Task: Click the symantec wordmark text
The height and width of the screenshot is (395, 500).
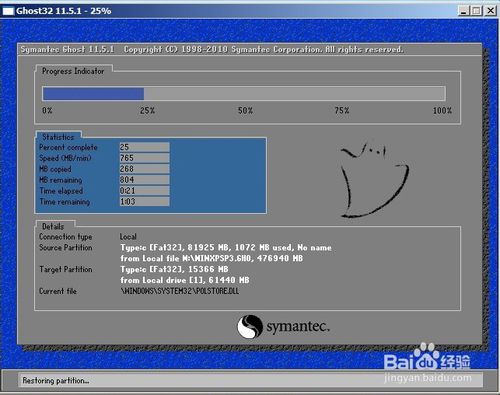Action: click(298, 327)
